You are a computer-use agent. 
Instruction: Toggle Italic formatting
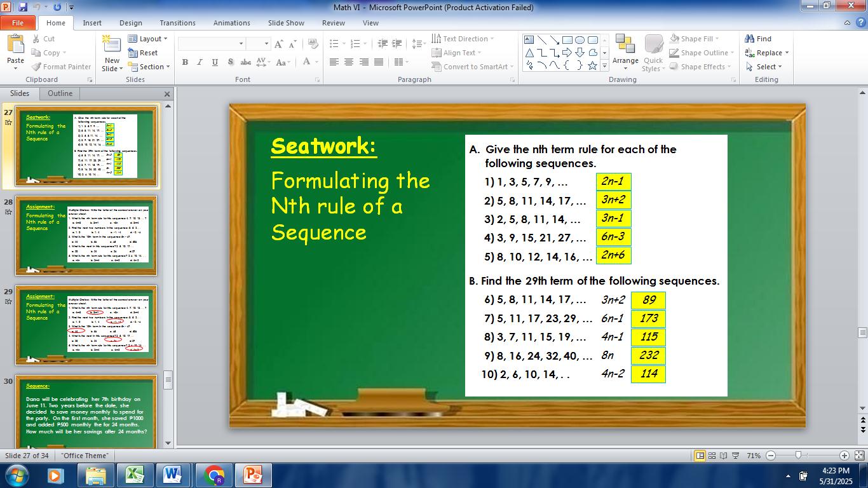(200, 62)
